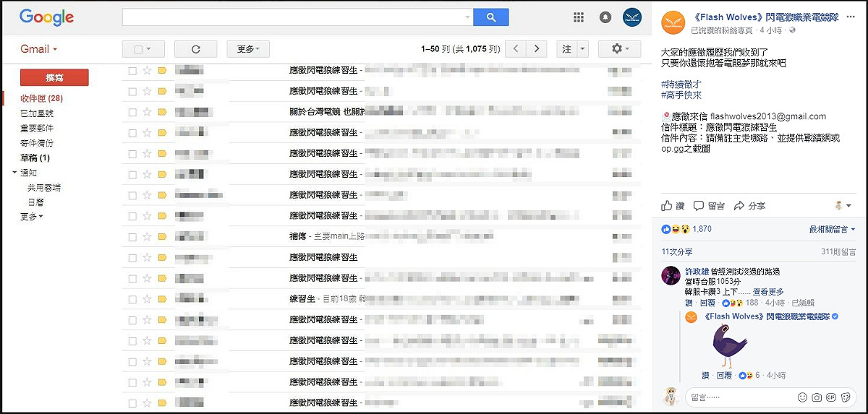Open the 最相關留言 comment sorting dropdown

point(832,229)
